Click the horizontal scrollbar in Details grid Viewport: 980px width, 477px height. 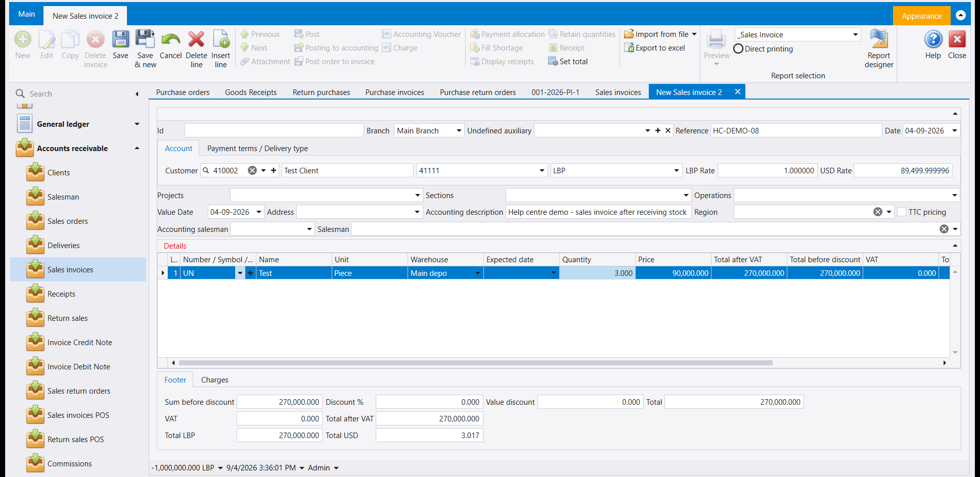point(475,363)
